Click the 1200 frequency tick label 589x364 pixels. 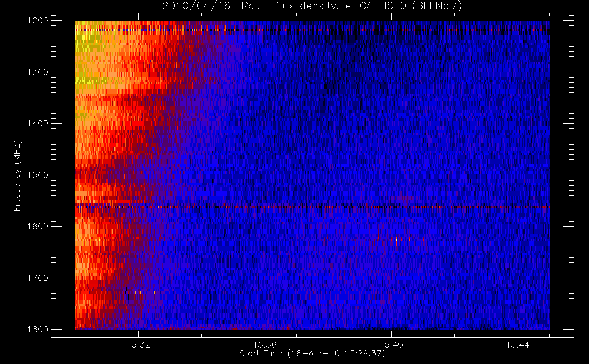coord(38,21)
